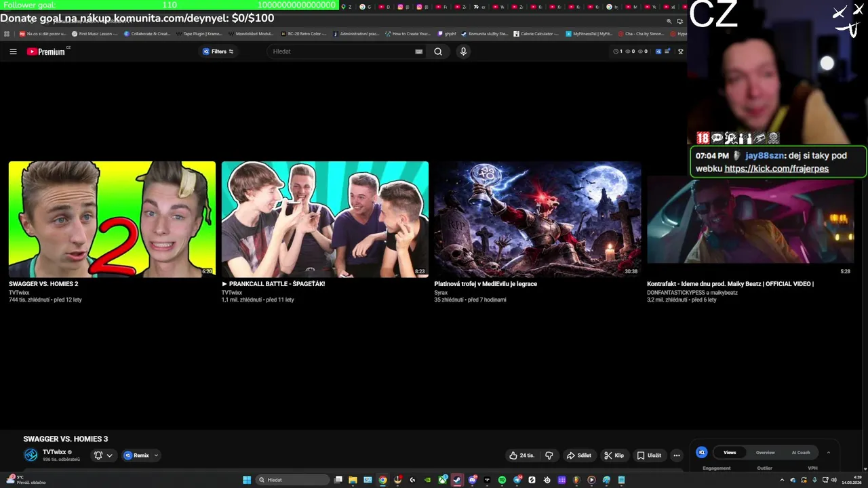Start voice search with the microphone

click(463, 52)
